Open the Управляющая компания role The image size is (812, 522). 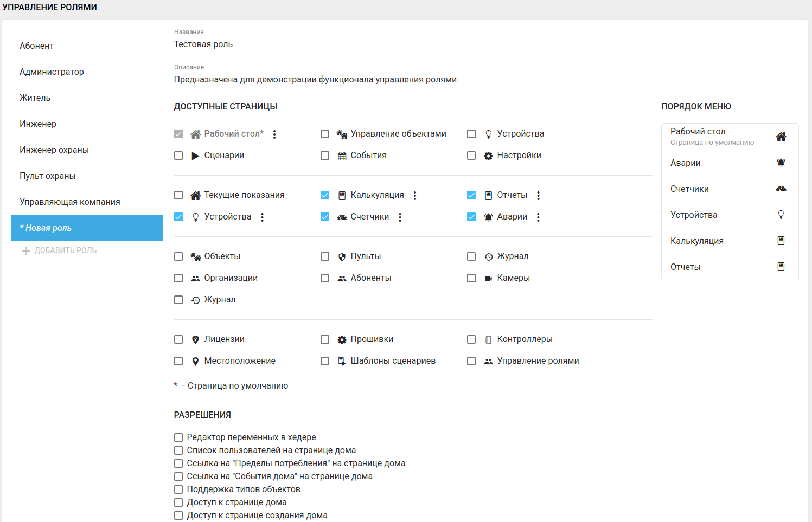(70, 202)
